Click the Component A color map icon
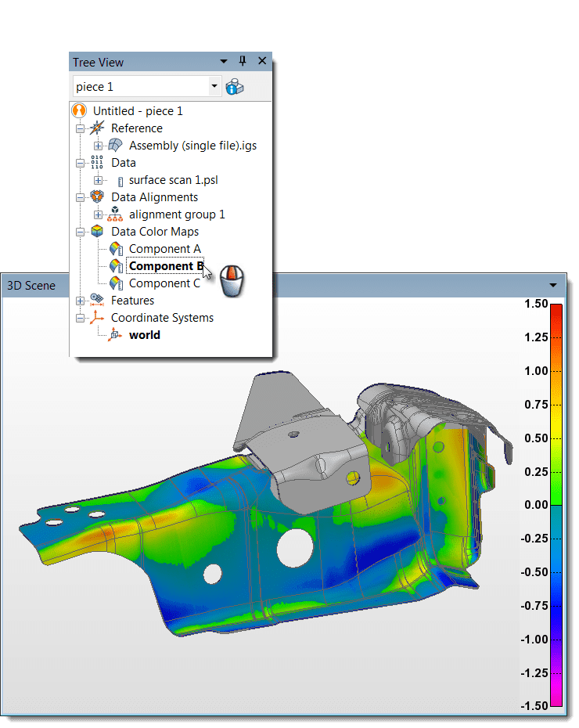The image size is (579, 728). tap(116, 249)
